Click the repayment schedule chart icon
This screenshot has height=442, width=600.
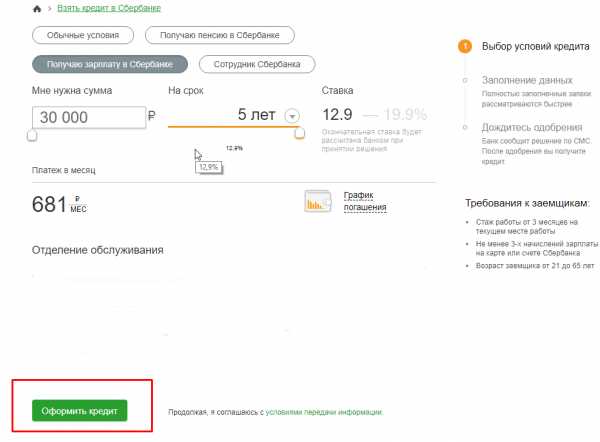pyautogui.click(x=317, y=201)
